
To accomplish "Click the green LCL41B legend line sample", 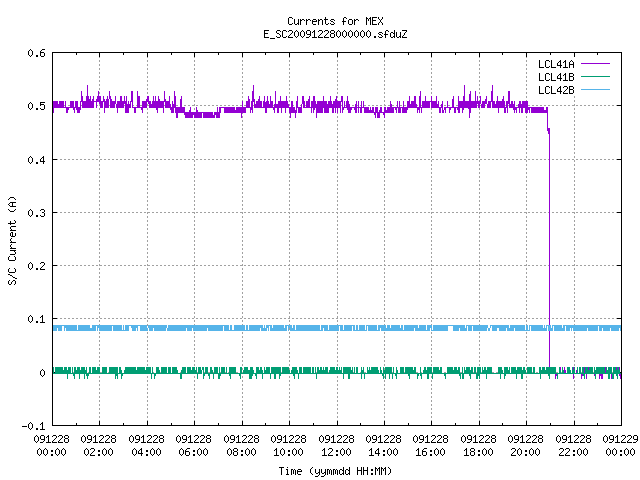I will click(595, 77).
